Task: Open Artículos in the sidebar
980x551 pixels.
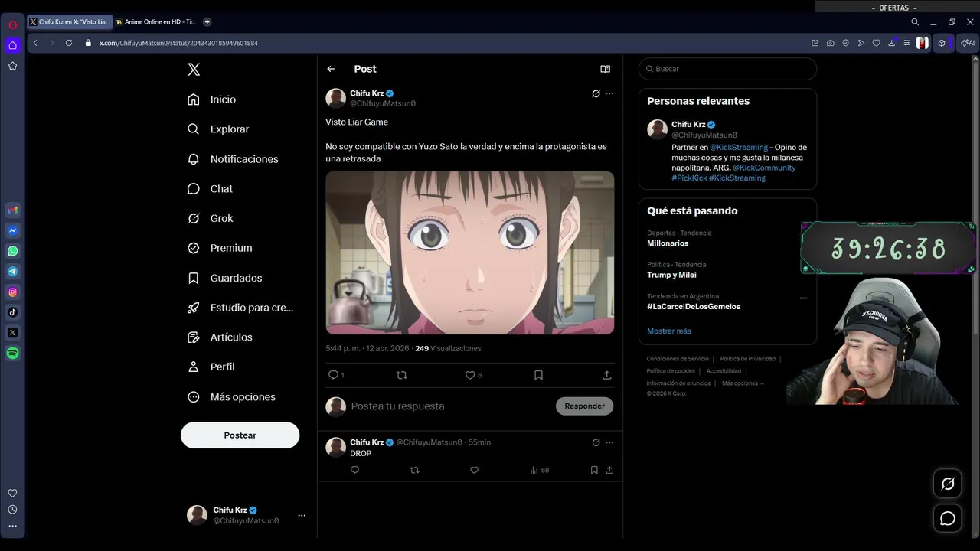Action: tap(220, 337)
